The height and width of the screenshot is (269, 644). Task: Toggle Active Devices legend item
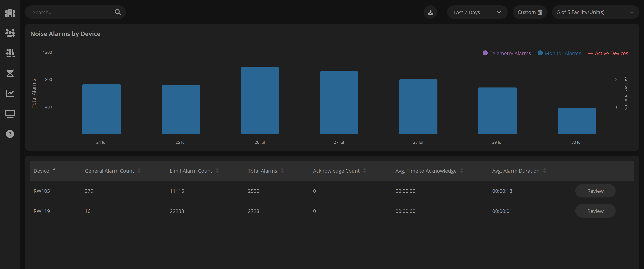click(x=608, y=53)
